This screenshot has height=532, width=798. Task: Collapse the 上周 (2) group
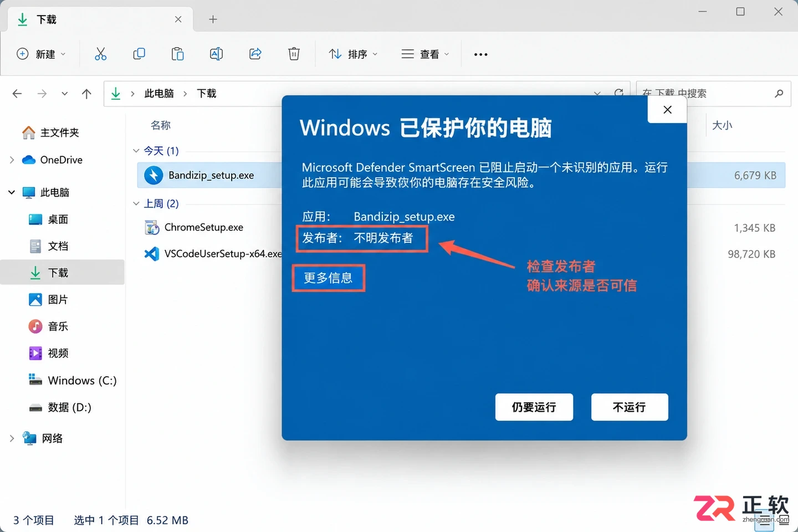coord(136,203)
